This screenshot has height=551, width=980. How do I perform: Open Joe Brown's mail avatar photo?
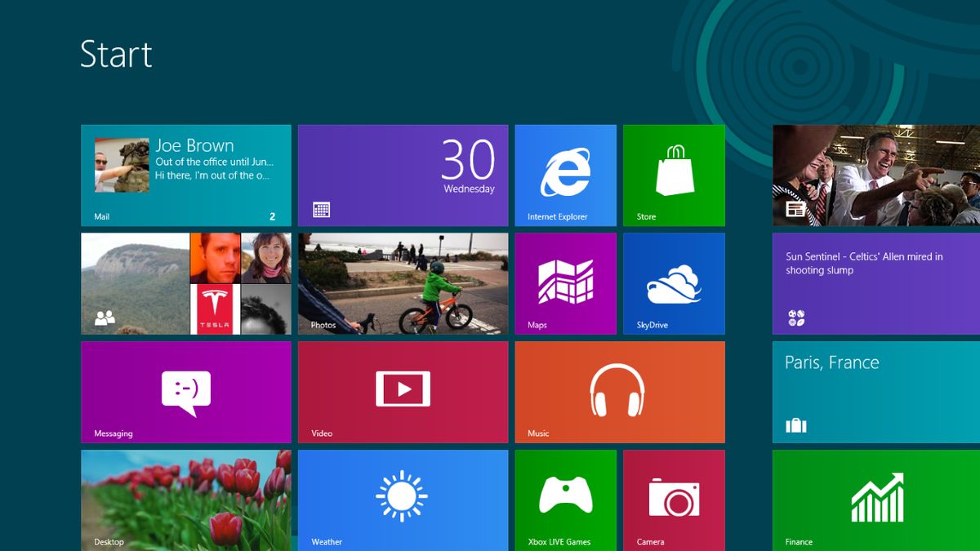pos(122,165)
